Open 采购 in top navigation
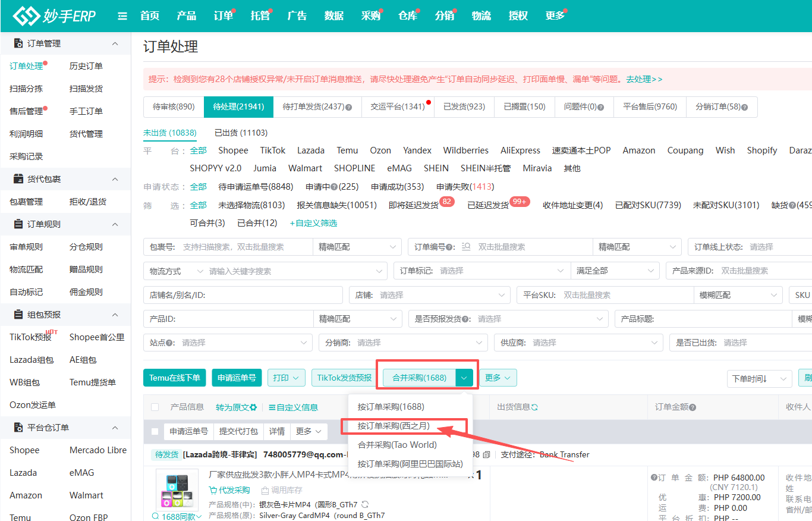 [371, 16]
